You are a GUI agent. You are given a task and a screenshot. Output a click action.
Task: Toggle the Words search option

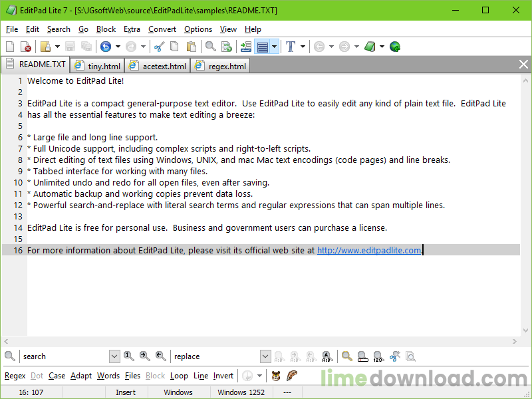(108, 376)
